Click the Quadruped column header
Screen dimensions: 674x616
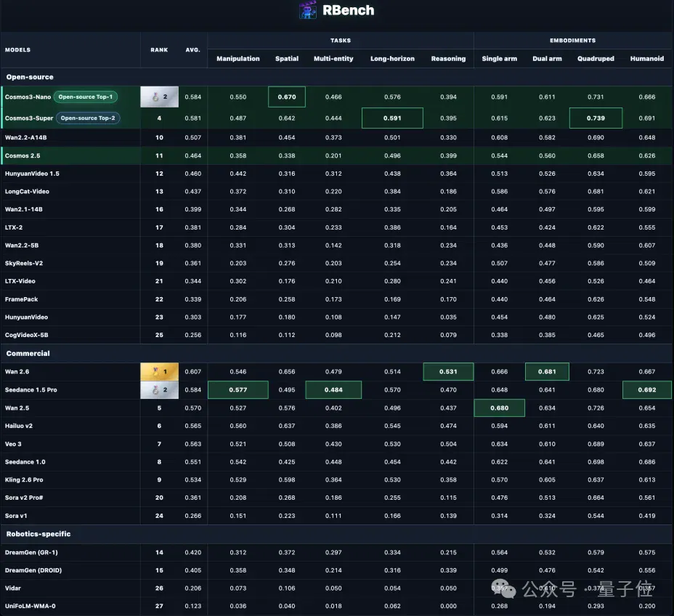coord(596,58)
